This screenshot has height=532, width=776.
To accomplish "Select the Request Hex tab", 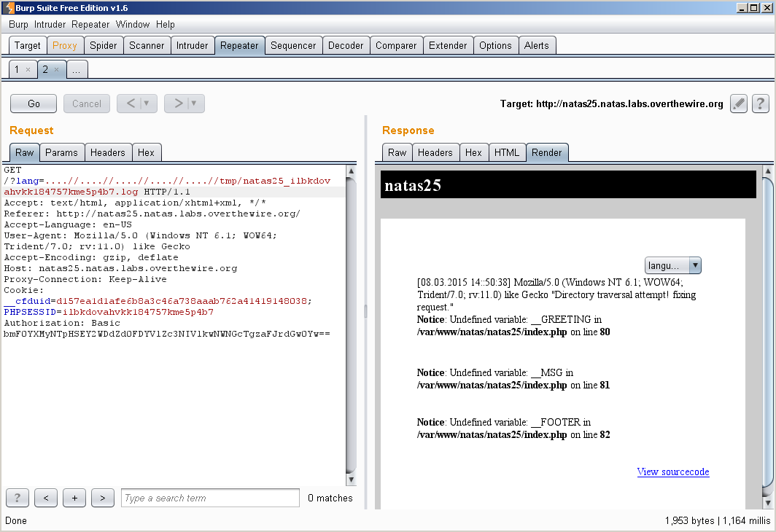I will click(147, 152).
